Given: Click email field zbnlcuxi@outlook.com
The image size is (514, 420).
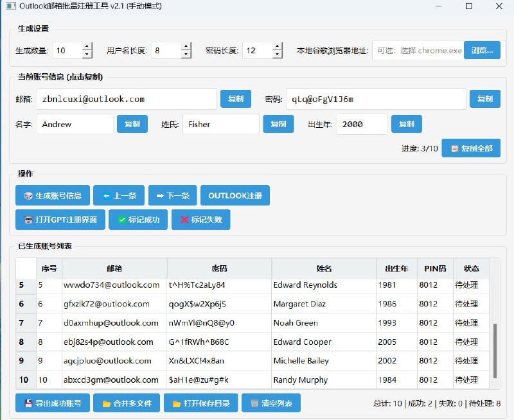Looking at the screenshot, I should click(127, 99).
